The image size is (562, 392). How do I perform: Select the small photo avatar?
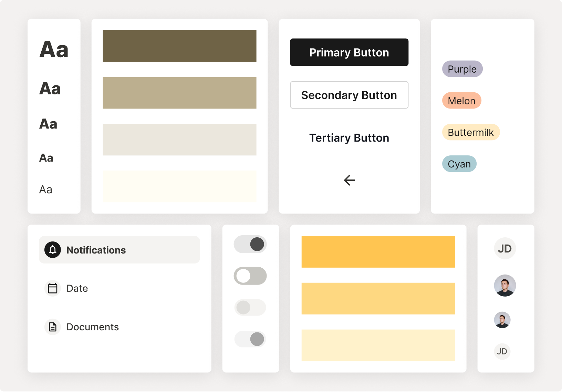click(x=502, y=320)
